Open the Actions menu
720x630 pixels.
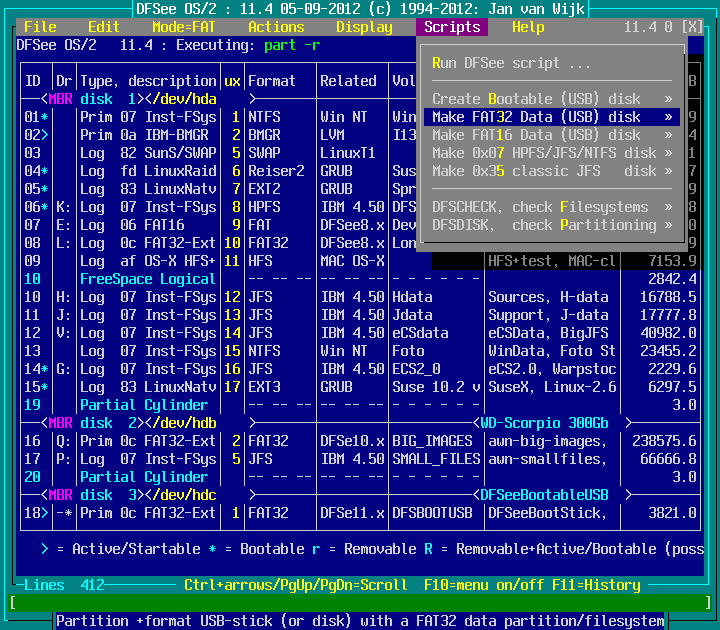click(x=276, y=27)
